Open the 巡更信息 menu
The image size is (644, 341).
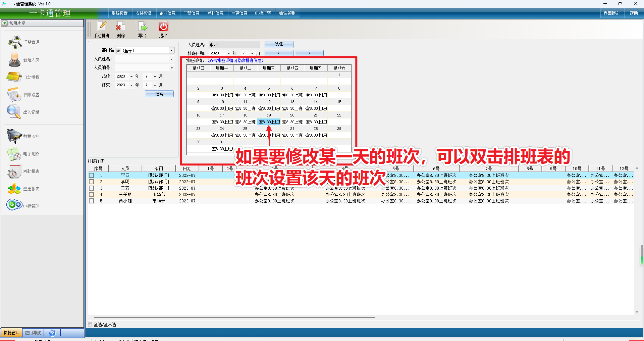pos(239,13)
